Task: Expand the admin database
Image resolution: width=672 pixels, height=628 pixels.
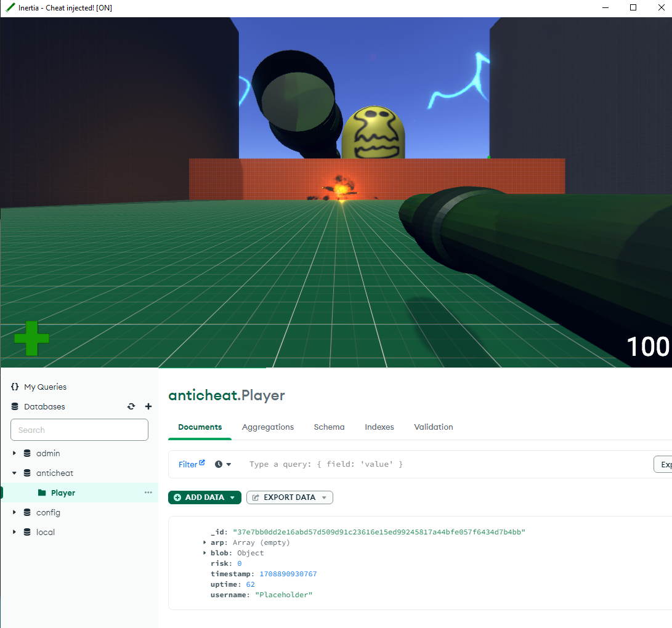Action: (14, 453)
